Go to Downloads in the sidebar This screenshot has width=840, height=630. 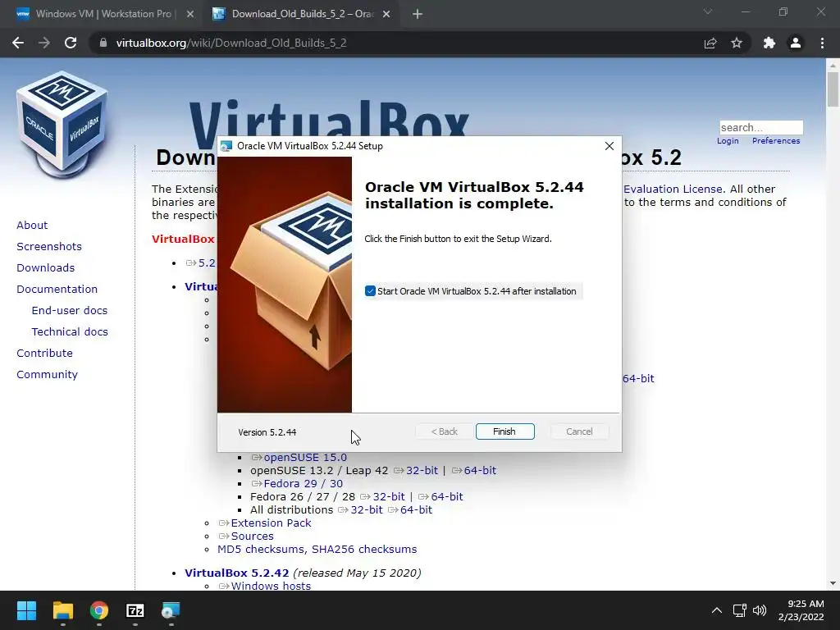click(46, 268)
